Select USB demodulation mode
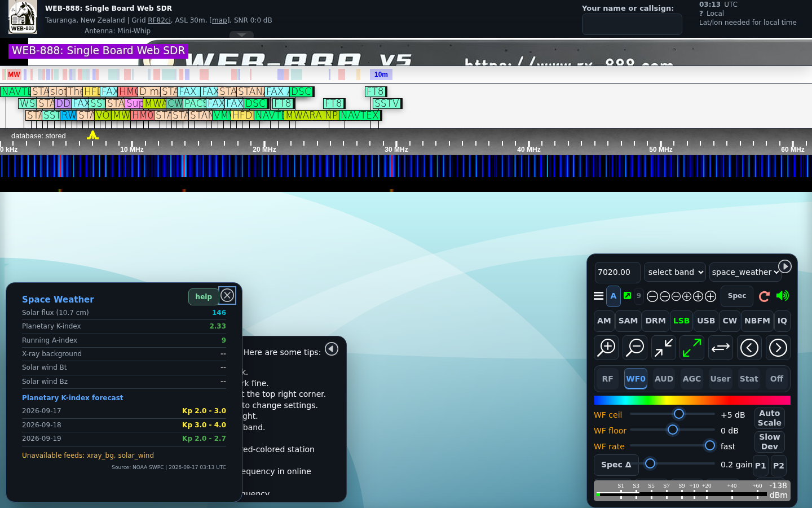The height and width of the screenshot is (508, 812). (x=705, y=321)
